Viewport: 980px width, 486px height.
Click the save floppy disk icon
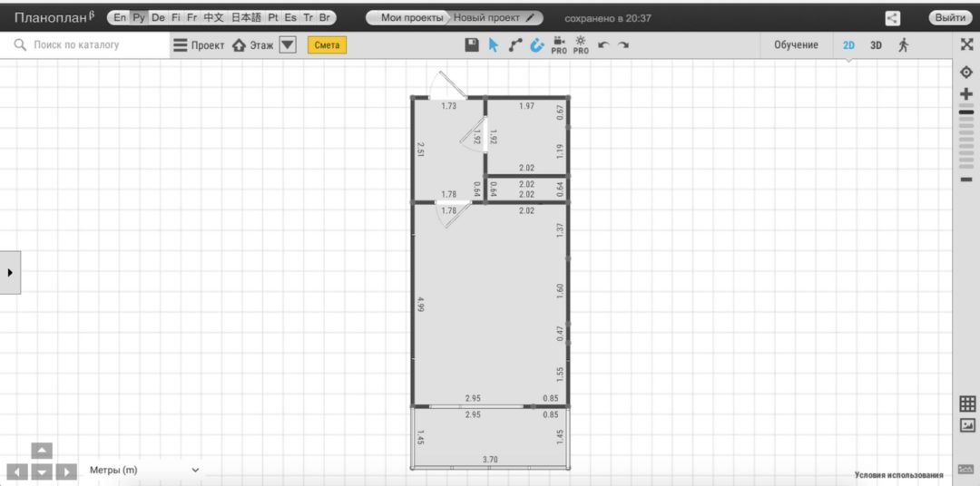[x=472, y=44]
